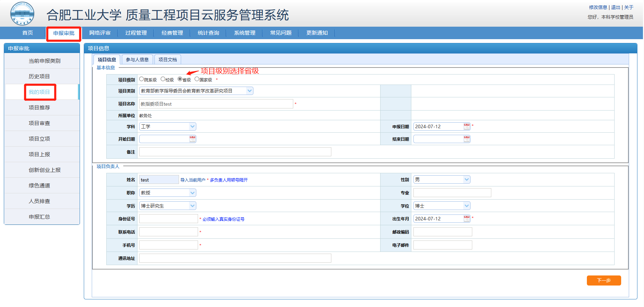Click the 下一步 button
The image size is (644, 307).
[603, 280]
